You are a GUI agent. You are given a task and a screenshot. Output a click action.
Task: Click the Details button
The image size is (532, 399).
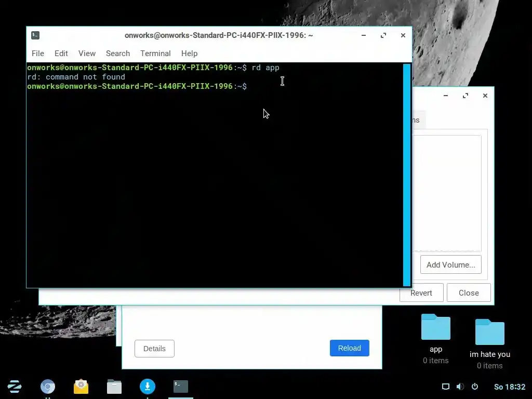point(154,349)
